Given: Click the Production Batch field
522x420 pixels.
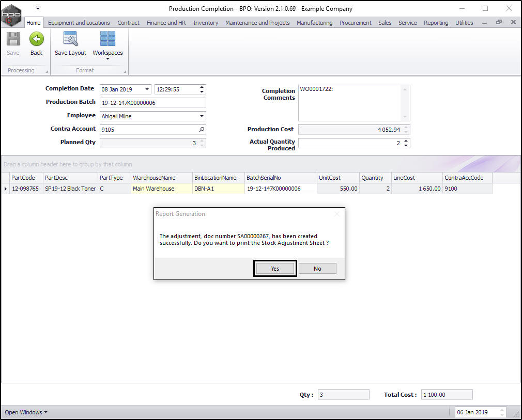Looking at the screenshot, I should point(153,103).
